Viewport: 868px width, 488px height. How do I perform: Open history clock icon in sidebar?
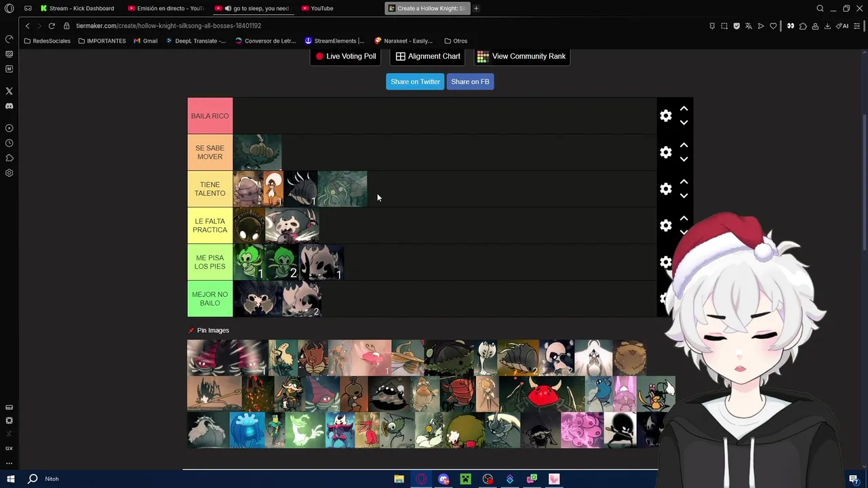[x=9, y=143]
